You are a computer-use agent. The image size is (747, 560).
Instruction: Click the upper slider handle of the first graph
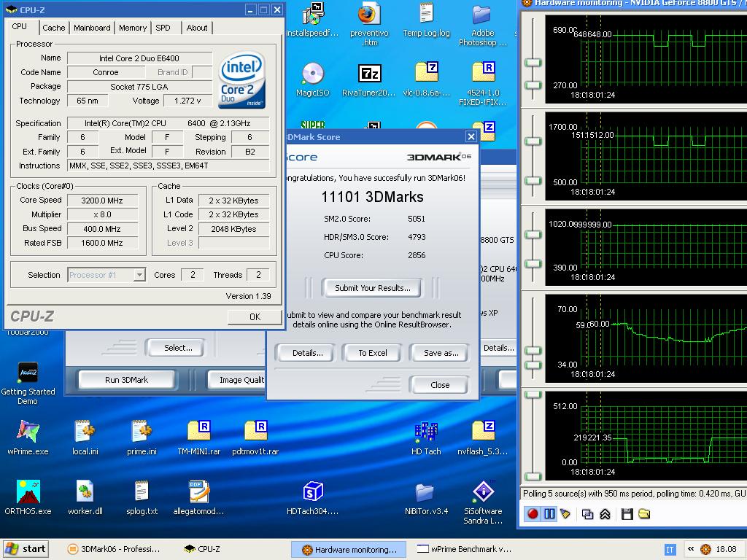pyautogui.click(x=533, y=63)
